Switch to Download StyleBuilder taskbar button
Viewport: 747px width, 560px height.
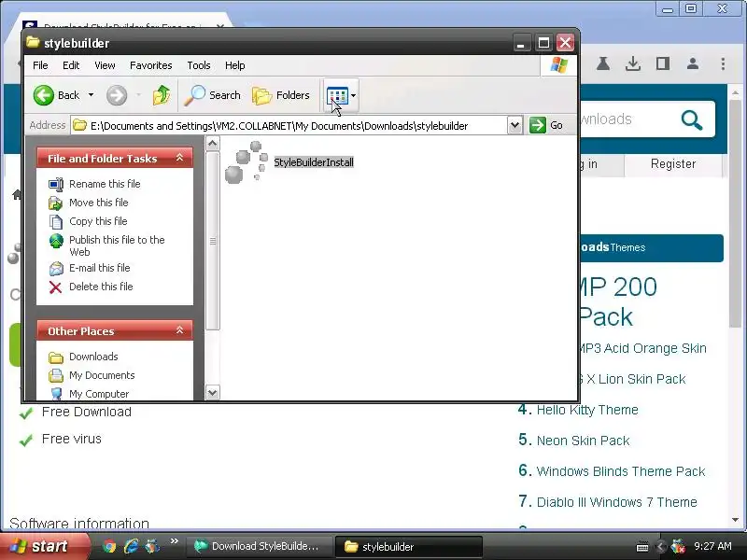(258, 546)
